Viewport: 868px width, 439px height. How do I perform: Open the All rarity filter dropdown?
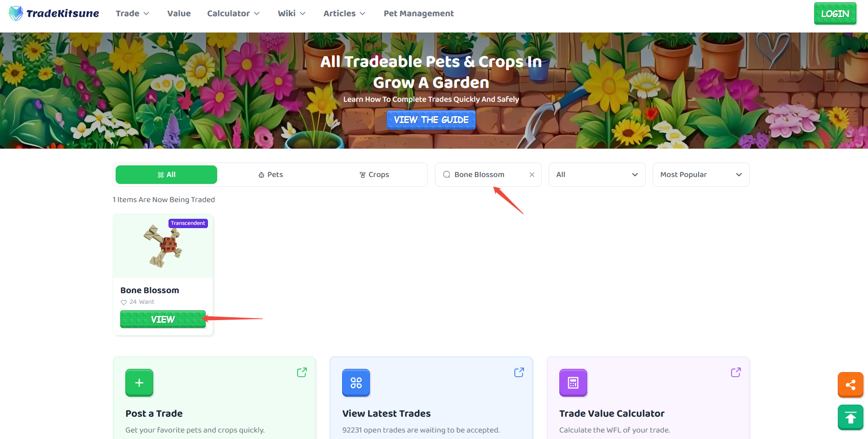pos(597,175)
